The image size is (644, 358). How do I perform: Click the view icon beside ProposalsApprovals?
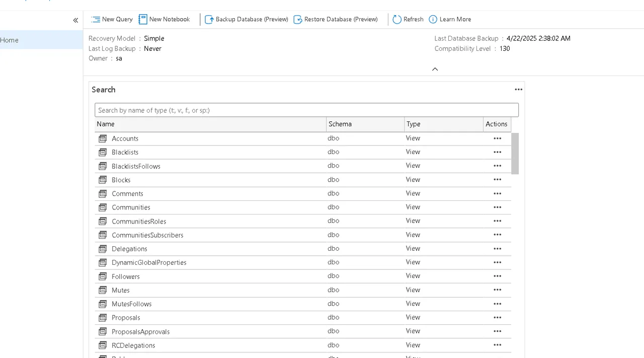click(103, 331)
